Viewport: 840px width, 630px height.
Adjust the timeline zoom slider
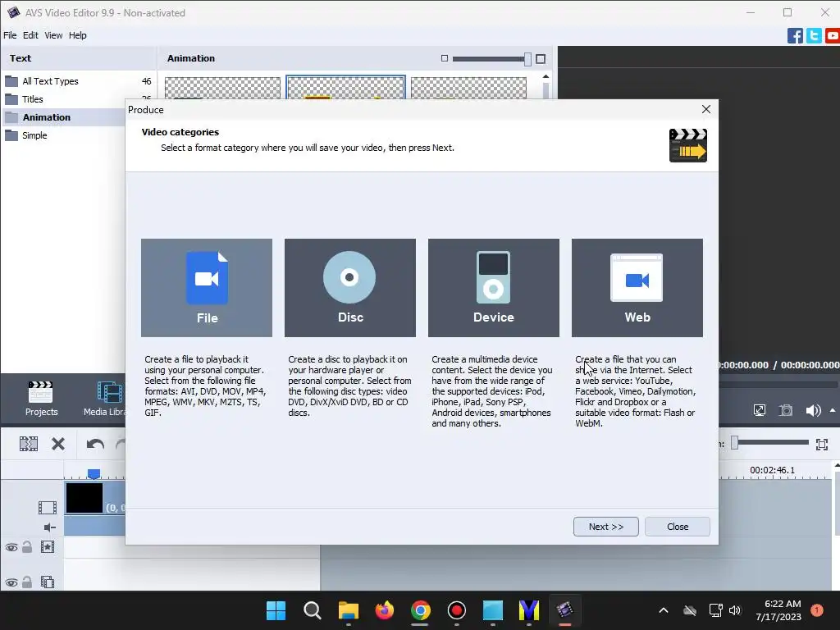pyautogui.click(x=735, y=442)
